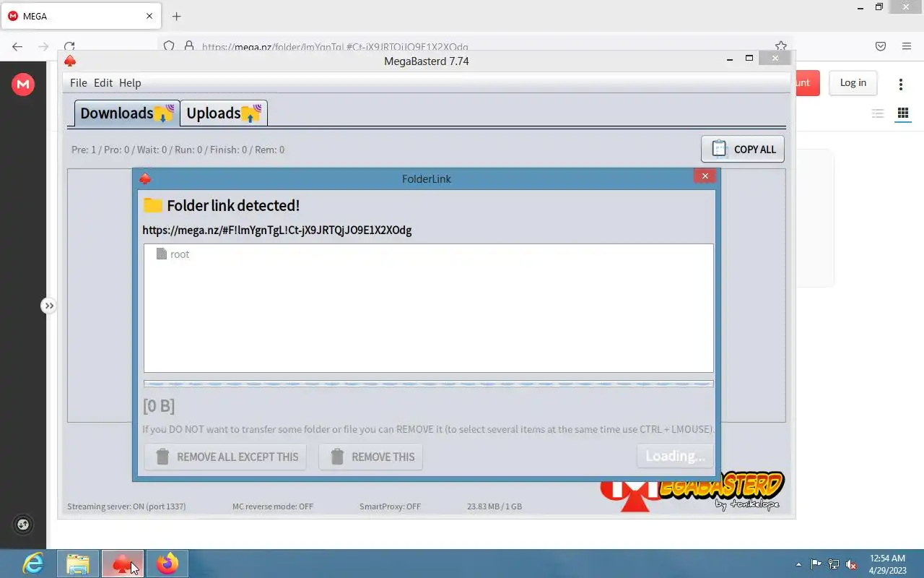This screenshot has height=578, width=924.
Task: Click the yellow folder icon beside 'Folder link detected!'
Action: (152, 205)
